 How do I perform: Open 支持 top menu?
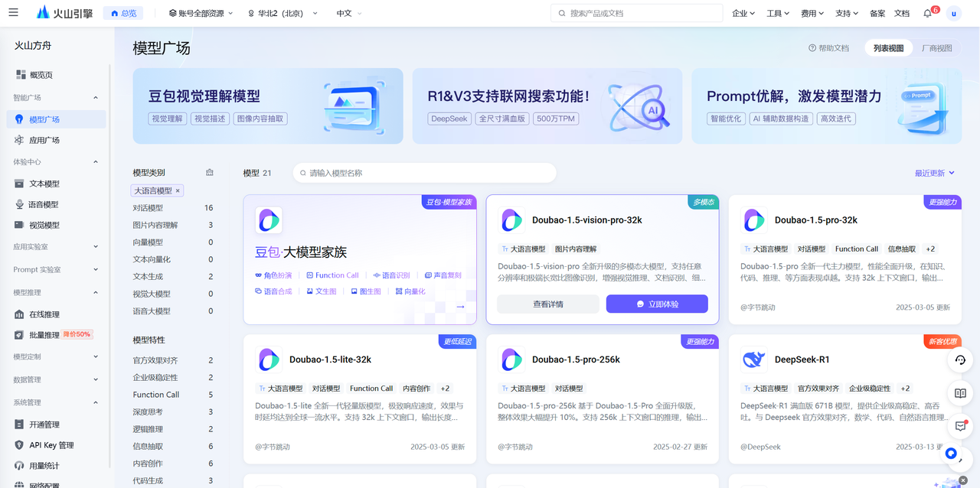pyautogui.click(x=847, y=13)
